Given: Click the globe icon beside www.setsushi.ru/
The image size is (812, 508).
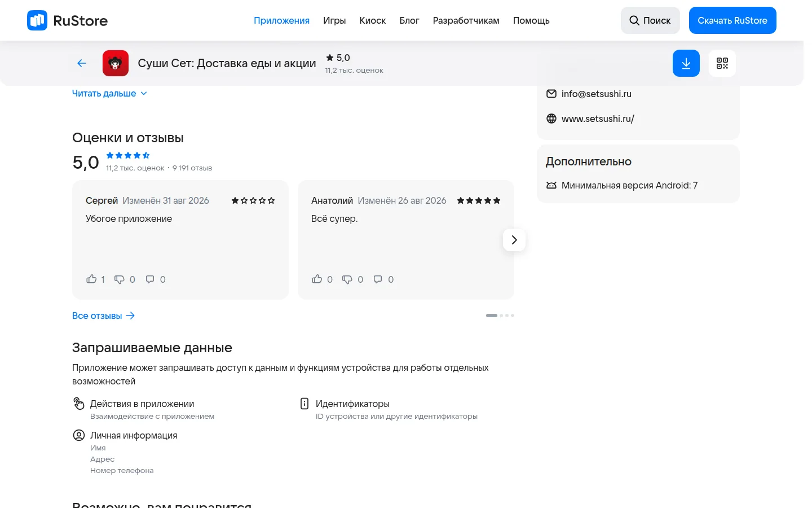Looking at the screenshot, I should tap(551, 119).
